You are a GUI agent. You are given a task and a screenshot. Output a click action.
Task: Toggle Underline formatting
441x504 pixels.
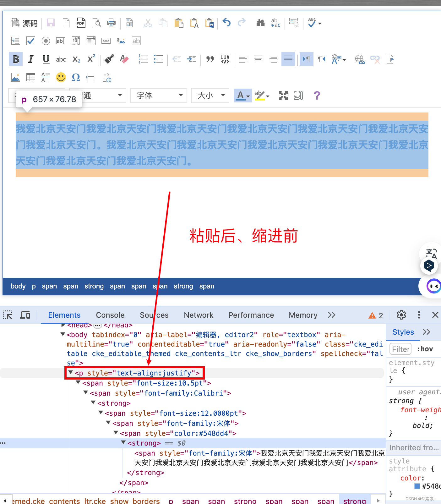46,59
